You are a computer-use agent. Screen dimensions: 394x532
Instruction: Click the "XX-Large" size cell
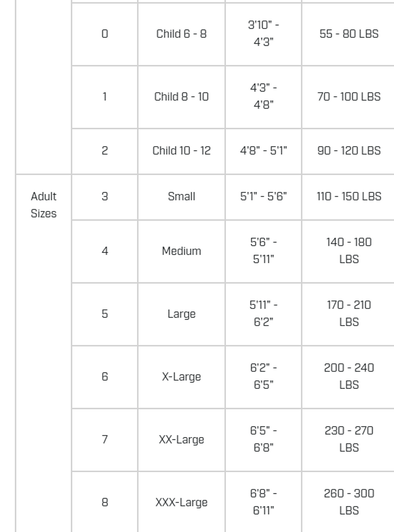181,439
